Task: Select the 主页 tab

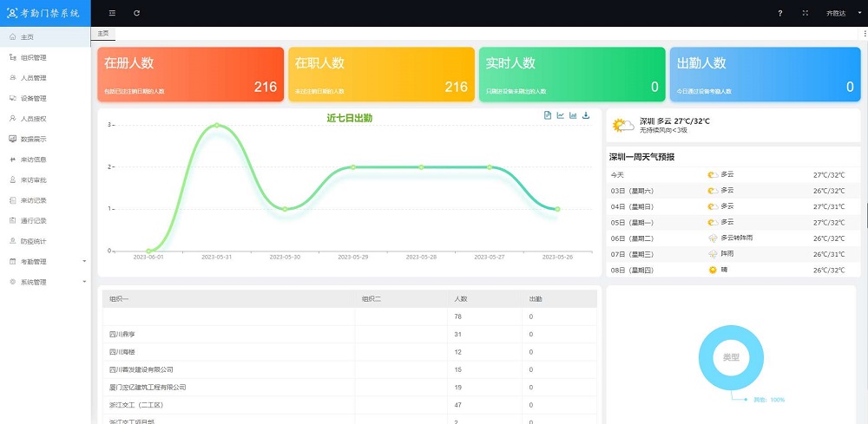Action: (x=103, y=33)
